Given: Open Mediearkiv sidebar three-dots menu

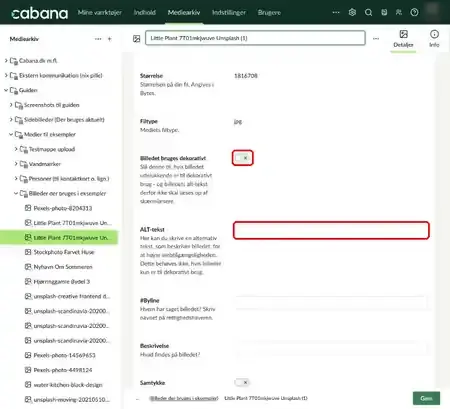Looking at the screenshot, I should pyautogui.click(x=98, y=39).
